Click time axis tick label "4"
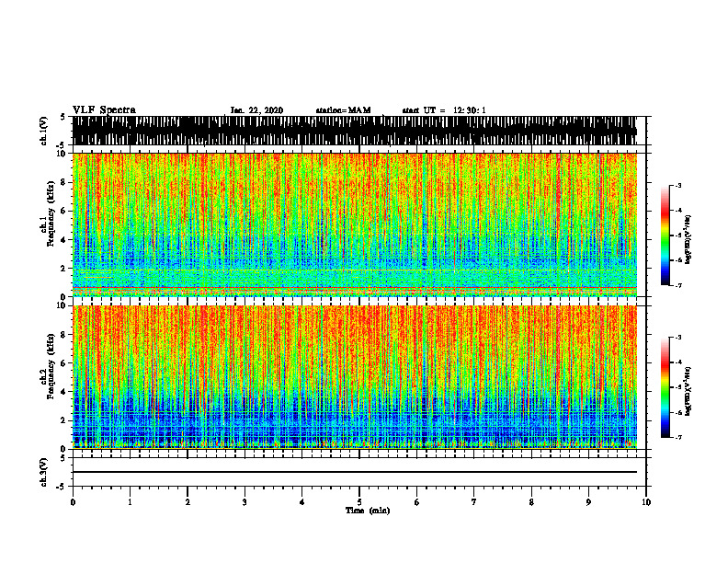Viewport: 728px width, 563px height. point(302,502)
